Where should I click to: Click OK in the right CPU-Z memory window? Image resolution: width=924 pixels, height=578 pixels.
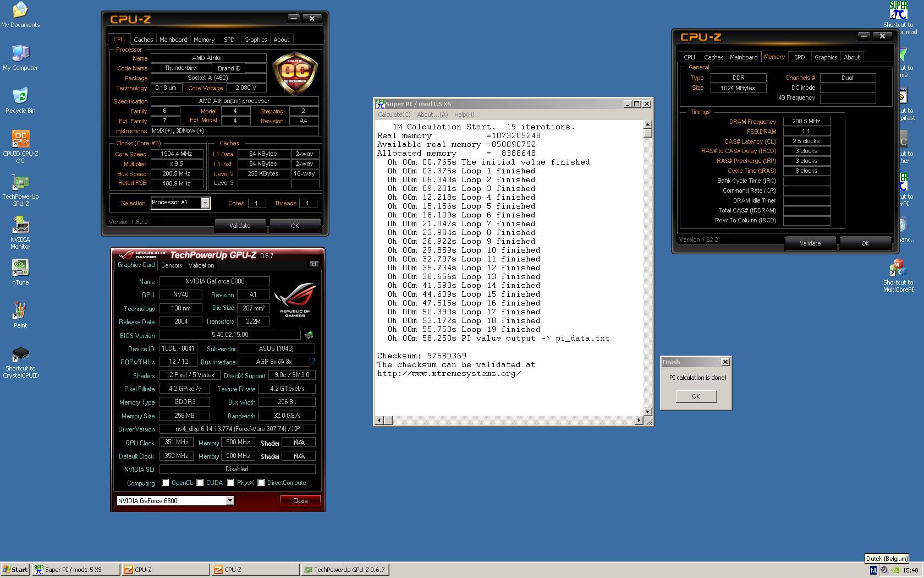[865, 243]
